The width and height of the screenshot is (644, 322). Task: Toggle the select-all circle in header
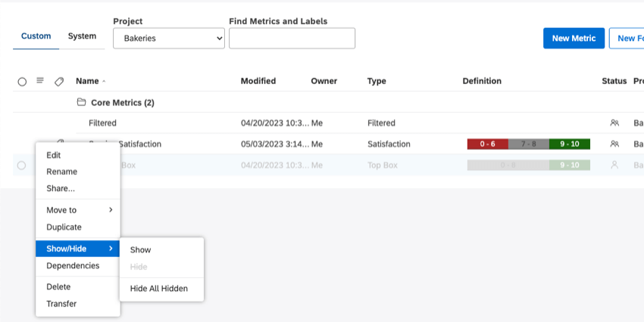(22, 82)
